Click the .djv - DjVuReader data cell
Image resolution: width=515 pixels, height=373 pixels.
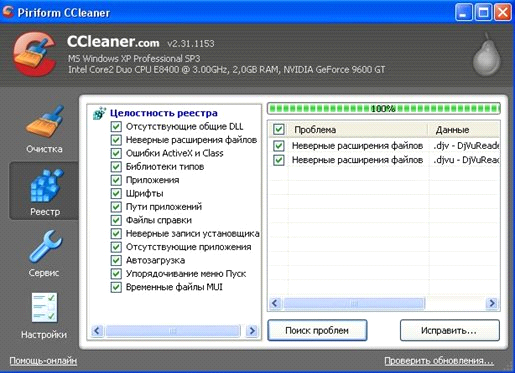466,146
